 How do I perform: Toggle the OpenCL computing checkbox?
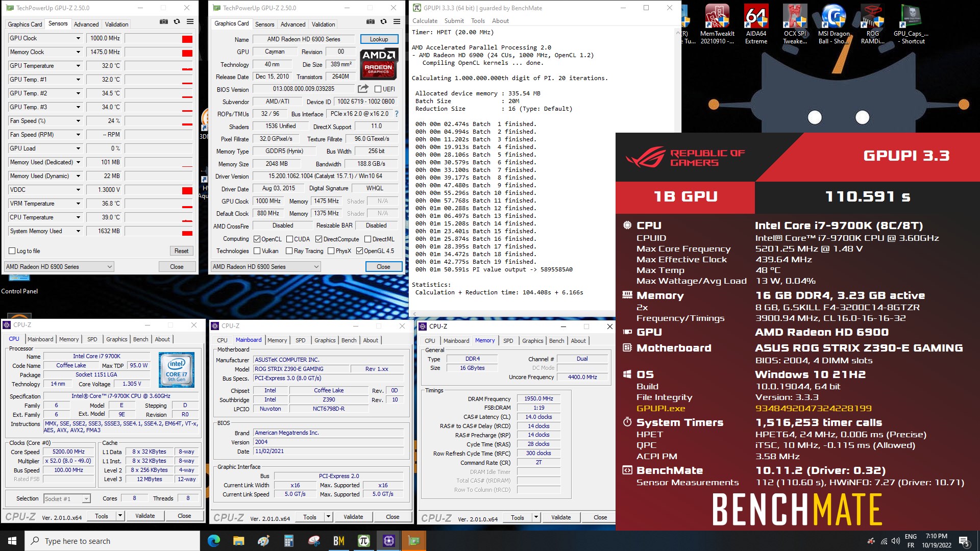tap(257, 239)
